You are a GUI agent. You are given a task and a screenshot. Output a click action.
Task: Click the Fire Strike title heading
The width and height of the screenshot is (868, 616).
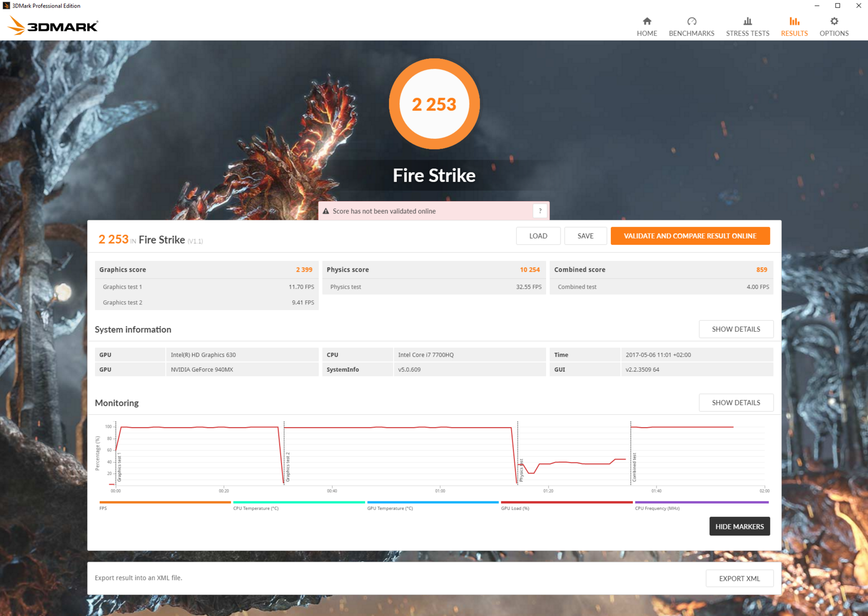tap(434, 176)
